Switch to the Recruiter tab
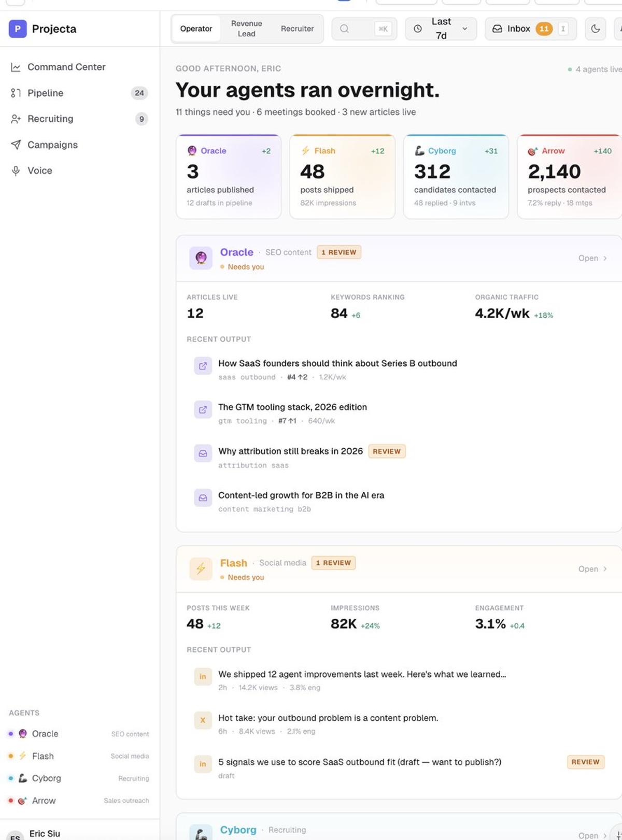 pos(297,29)
